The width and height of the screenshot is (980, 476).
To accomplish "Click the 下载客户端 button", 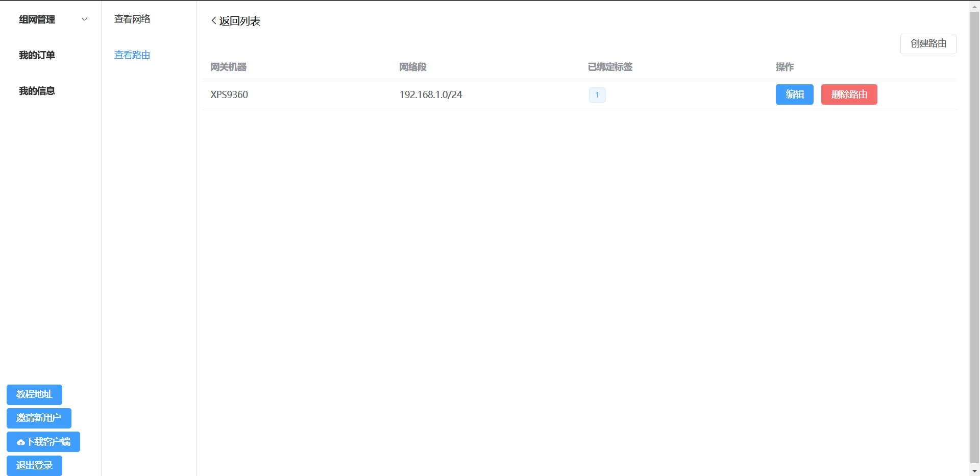I will (x=43, y=442).
